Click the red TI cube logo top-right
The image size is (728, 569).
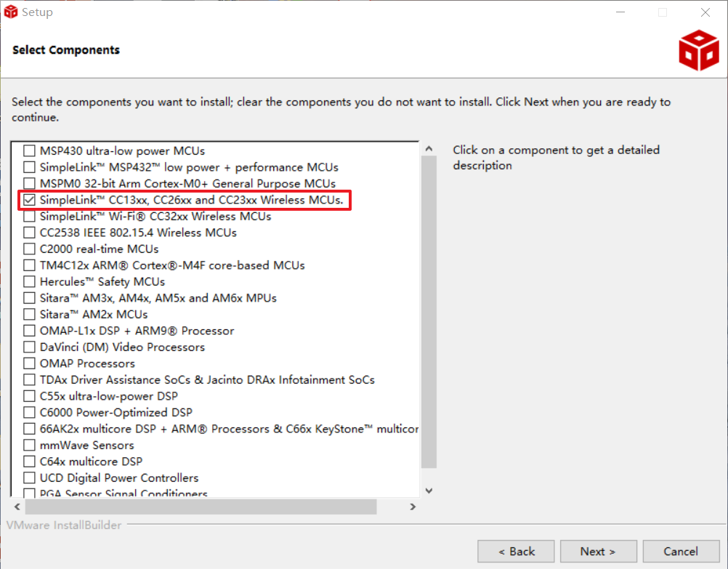click(697, 49)
